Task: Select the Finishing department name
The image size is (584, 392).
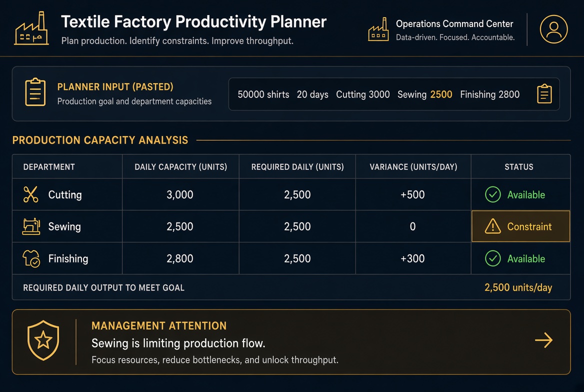Action: click(68, 258)
